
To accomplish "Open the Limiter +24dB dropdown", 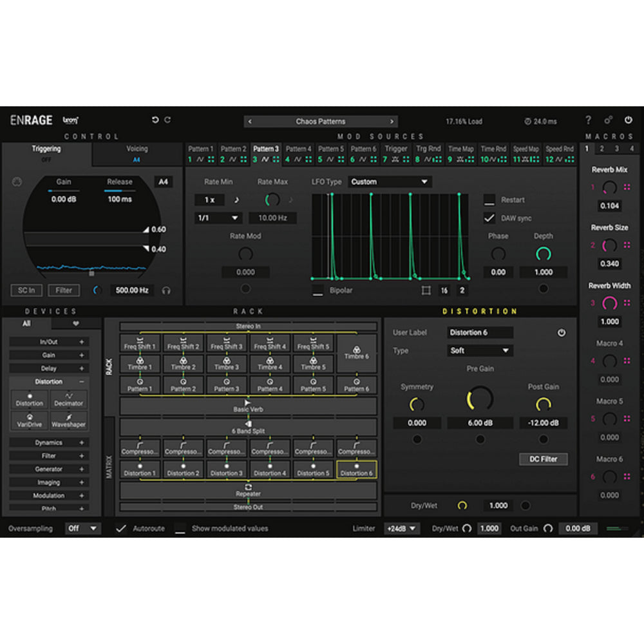I will (x=402, y=529).
